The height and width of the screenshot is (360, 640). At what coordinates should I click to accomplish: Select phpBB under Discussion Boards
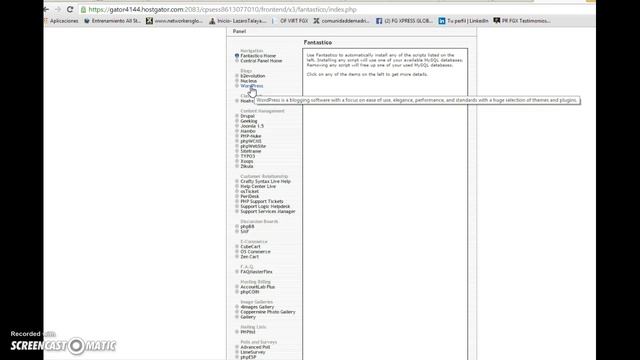tap(247, 227)
